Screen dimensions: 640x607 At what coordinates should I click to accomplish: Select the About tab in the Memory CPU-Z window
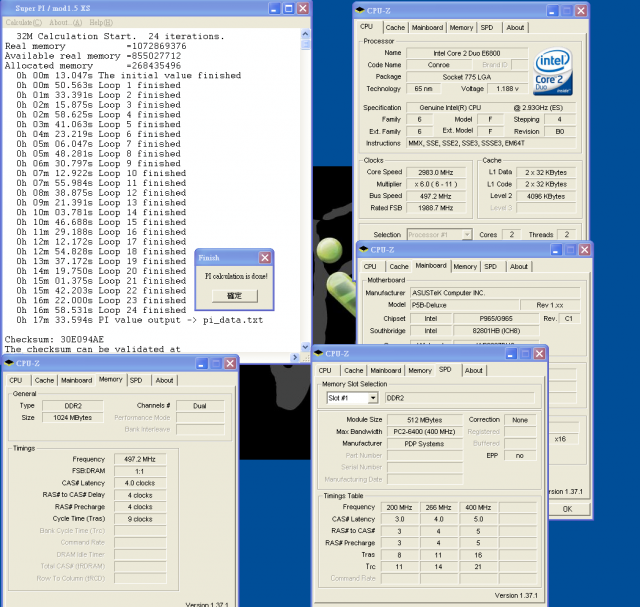pyautogui.click(x=164, y=380)
